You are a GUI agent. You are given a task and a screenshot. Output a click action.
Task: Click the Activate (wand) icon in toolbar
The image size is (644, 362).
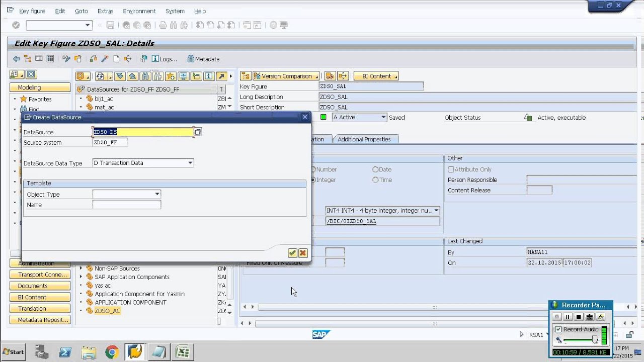coord(105,59)
